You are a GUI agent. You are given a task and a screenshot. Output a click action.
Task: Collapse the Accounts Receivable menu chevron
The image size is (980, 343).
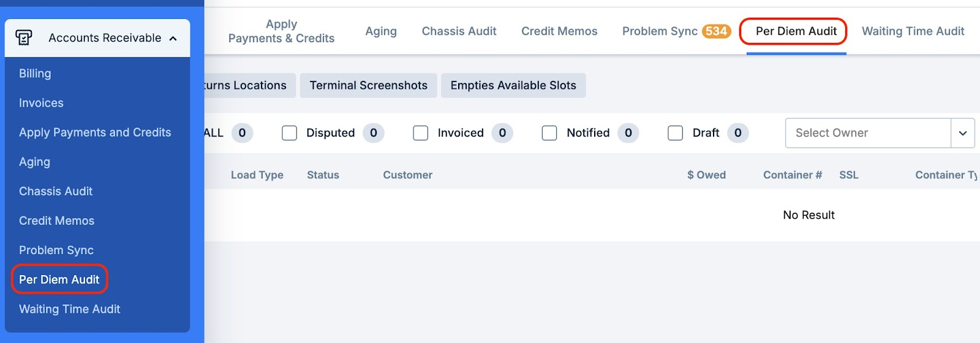(173, 39)
